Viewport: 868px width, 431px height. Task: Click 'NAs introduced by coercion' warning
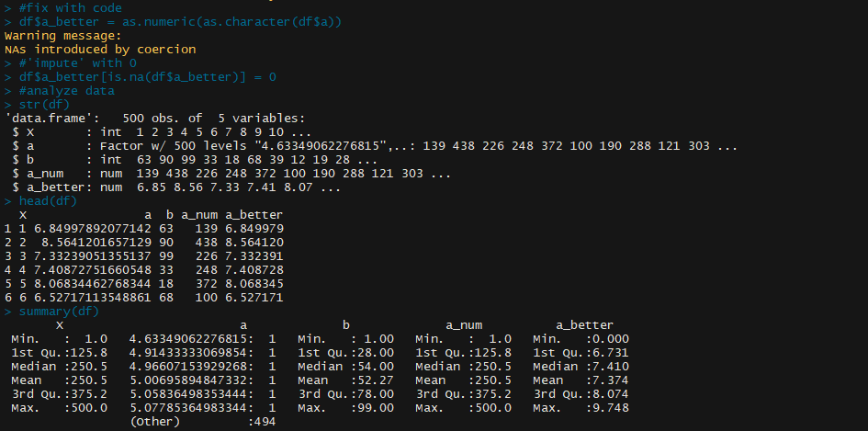100,50
